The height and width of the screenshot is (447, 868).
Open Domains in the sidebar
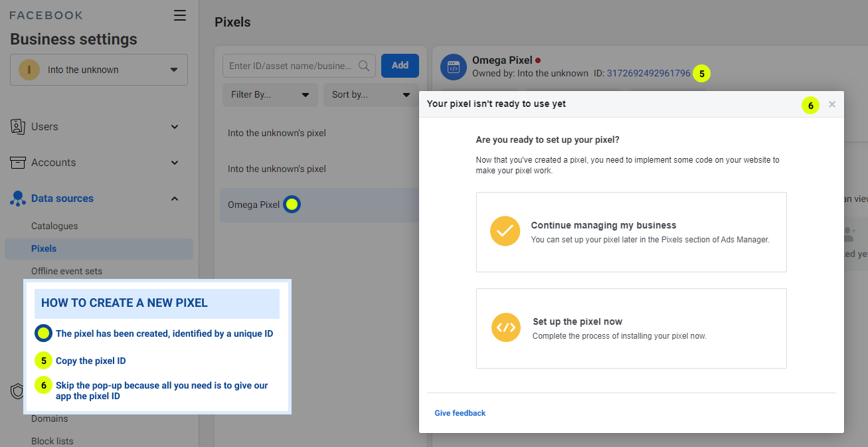[50, 418]
